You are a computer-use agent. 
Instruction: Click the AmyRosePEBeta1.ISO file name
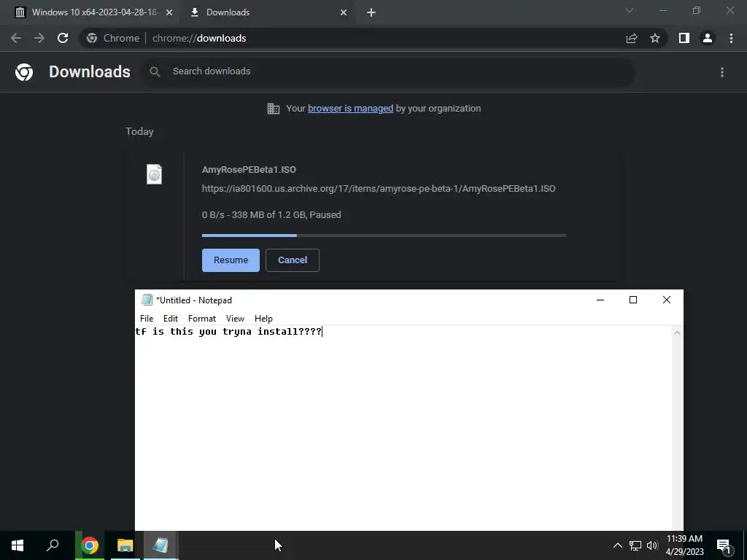(x=249, y=169)
